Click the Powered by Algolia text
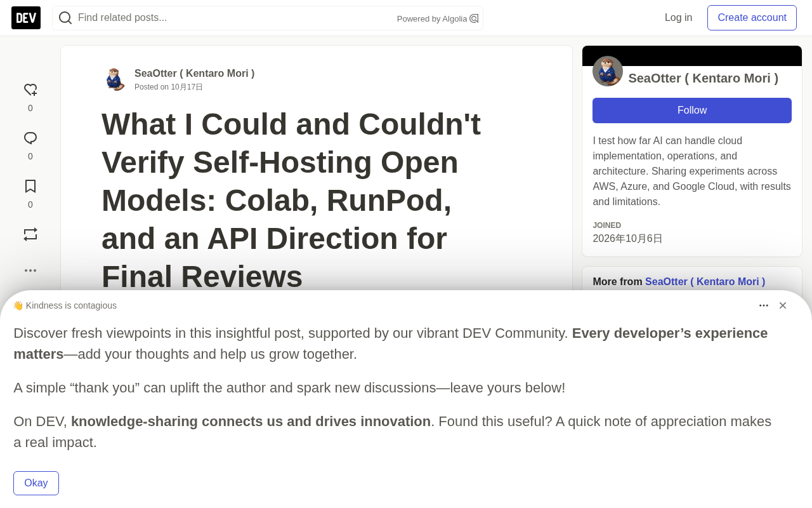 432,19
